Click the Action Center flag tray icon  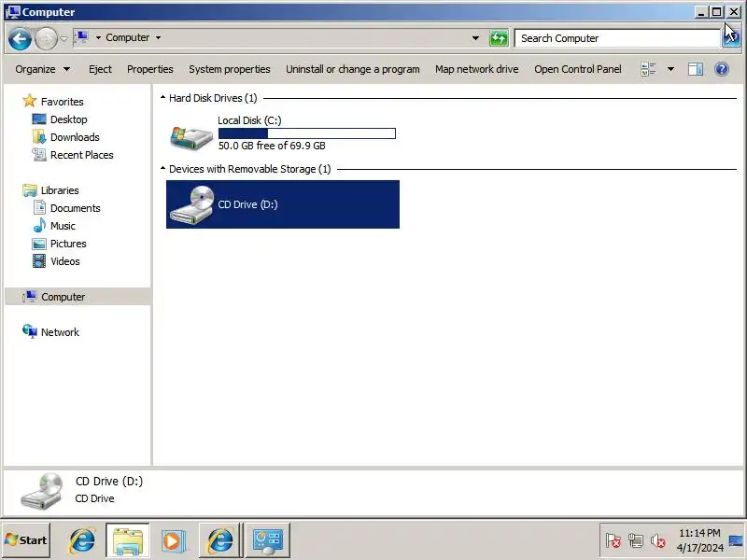pos(613,540)
